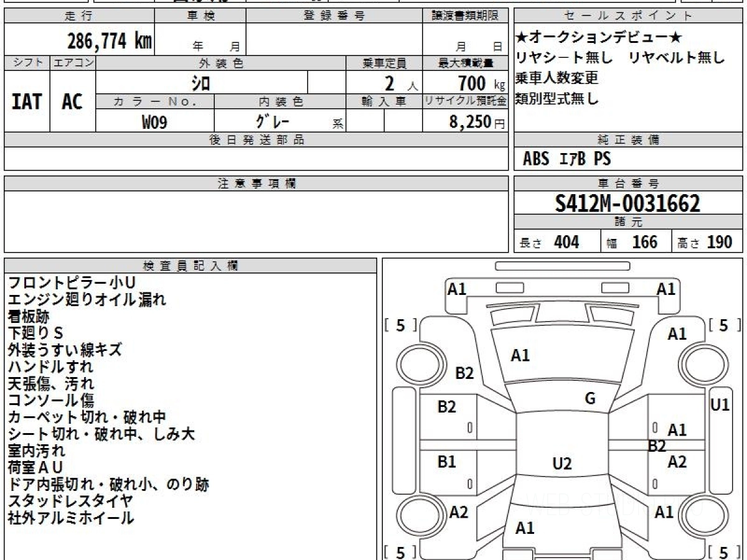Click the G mark on the windshield
The image size is (747, 560).
590,399
